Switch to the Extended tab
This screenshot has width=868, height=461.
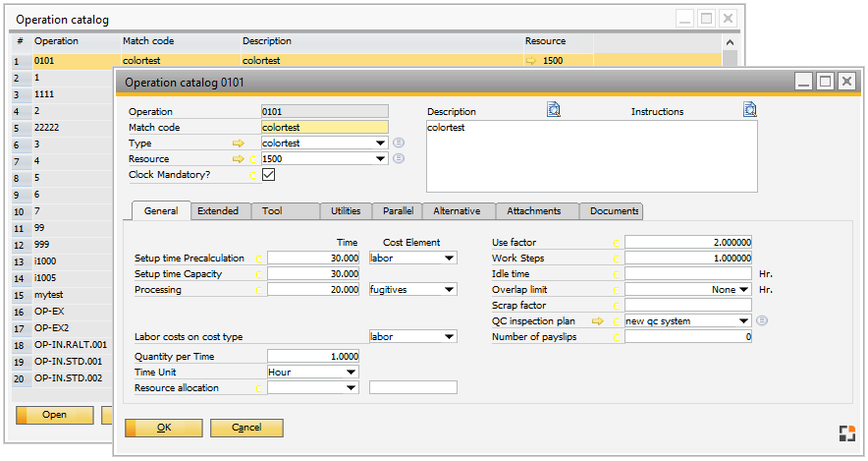(218, 211)
